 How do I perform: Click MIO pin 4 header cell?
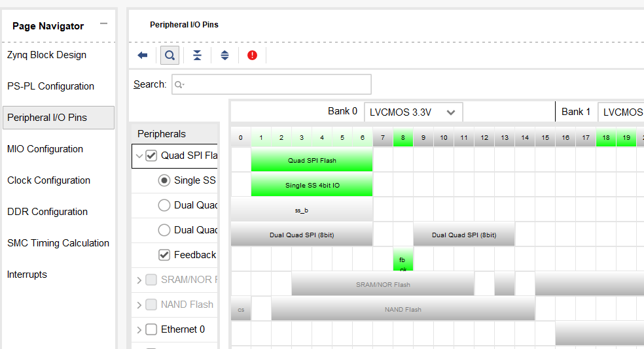pos(322,137)
